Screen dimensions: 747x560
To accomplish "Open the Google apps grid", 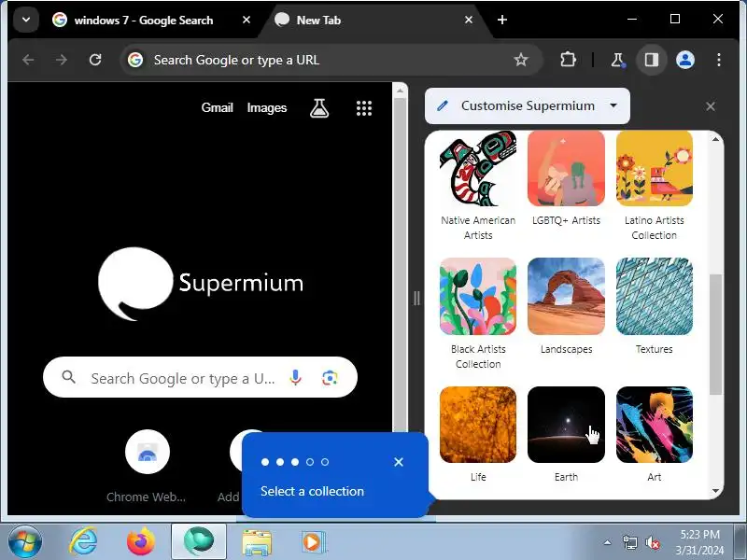I will tap(364, 108).
